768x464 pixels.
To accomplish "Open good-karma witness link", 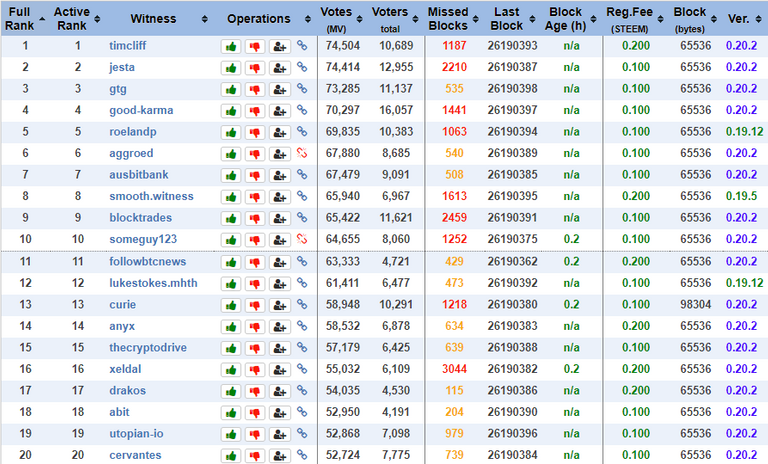I will click(141, 110).
